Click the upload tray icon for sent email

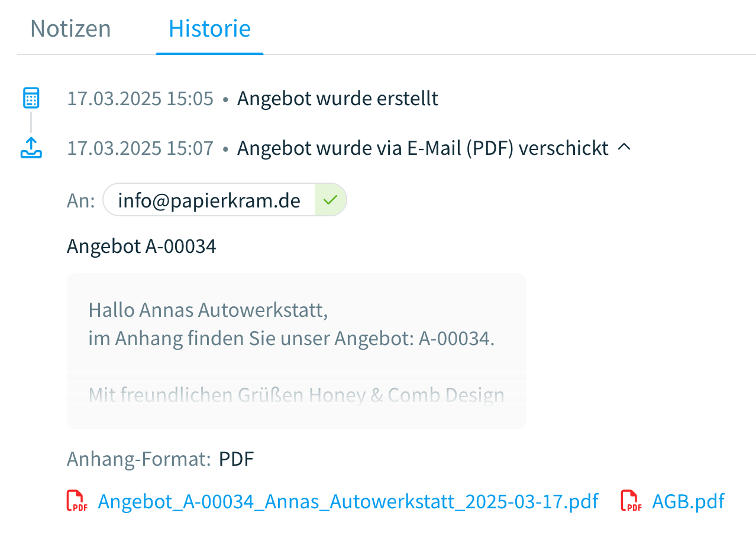pyautogui.click(x=31, y=148)
